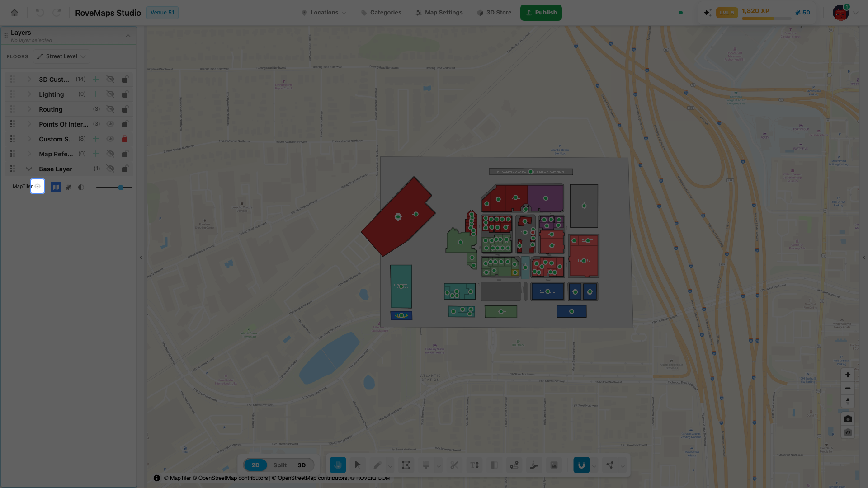Show the Base Layer group
Viewport: 868px width, 488px height.
tap(110, 169)
